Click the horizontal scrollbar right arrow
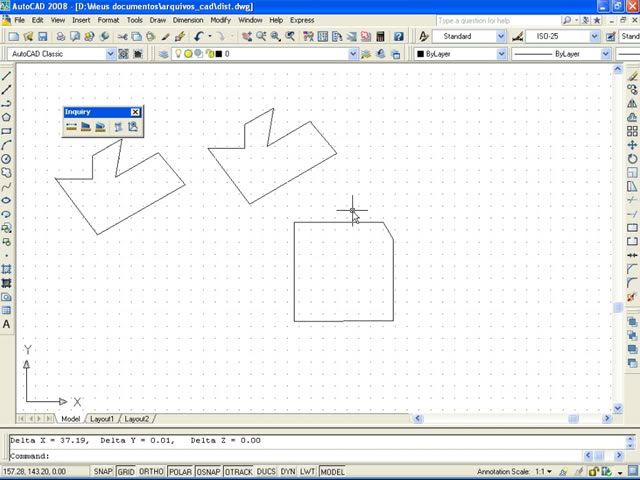Screen dimensions: 640x480 pos(607,418)
